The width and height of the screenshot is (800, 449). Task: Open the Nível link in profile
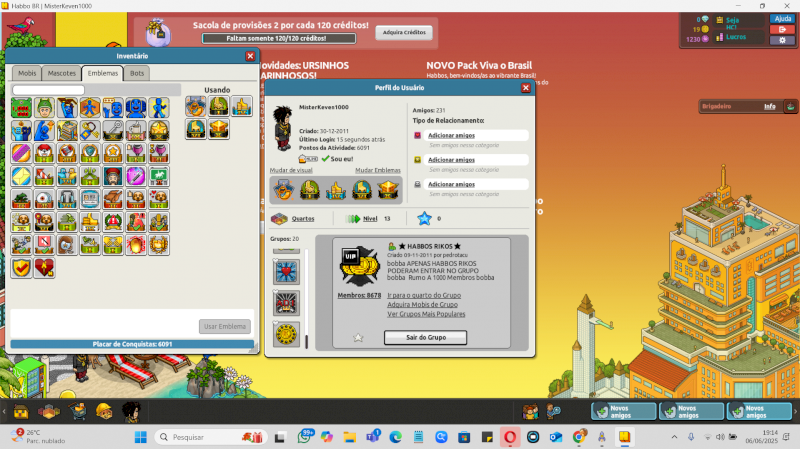[x=370, y=218]
